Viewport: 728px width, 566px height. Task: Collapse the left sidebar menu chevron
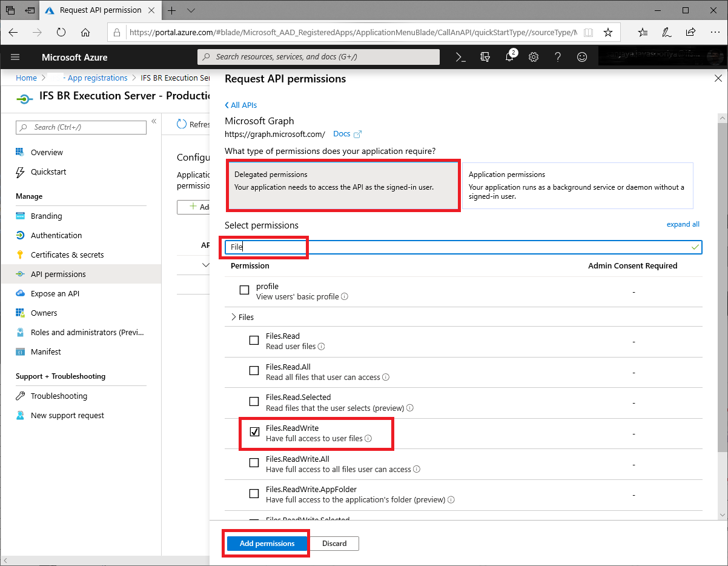coord(154,121)
